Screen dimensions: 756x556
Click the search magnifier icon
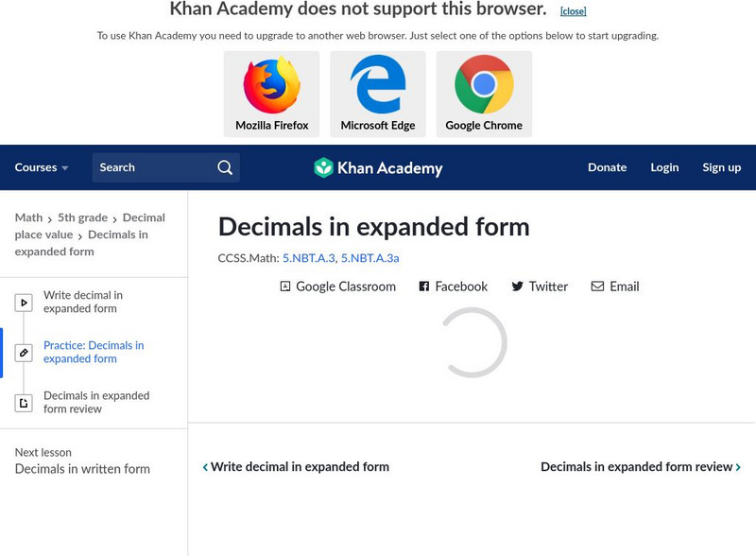pyautogui.click(x=225, y=167)
